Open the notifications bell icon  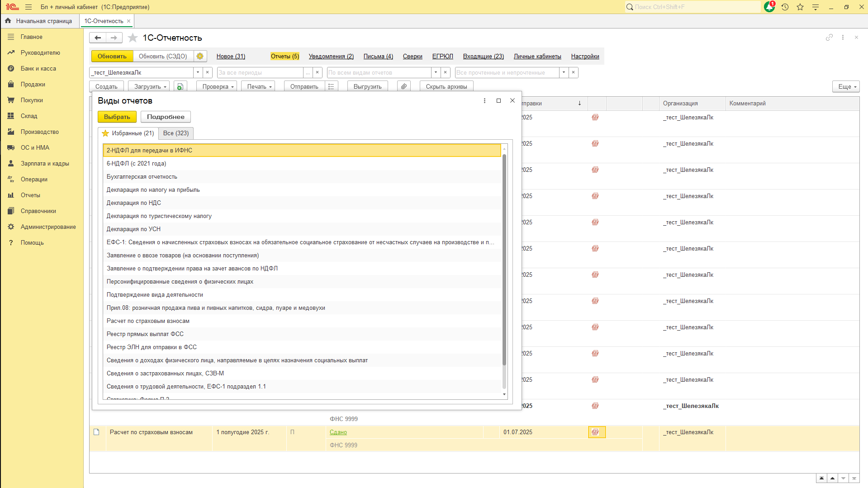pyautogui.click(x=769, y=7)
